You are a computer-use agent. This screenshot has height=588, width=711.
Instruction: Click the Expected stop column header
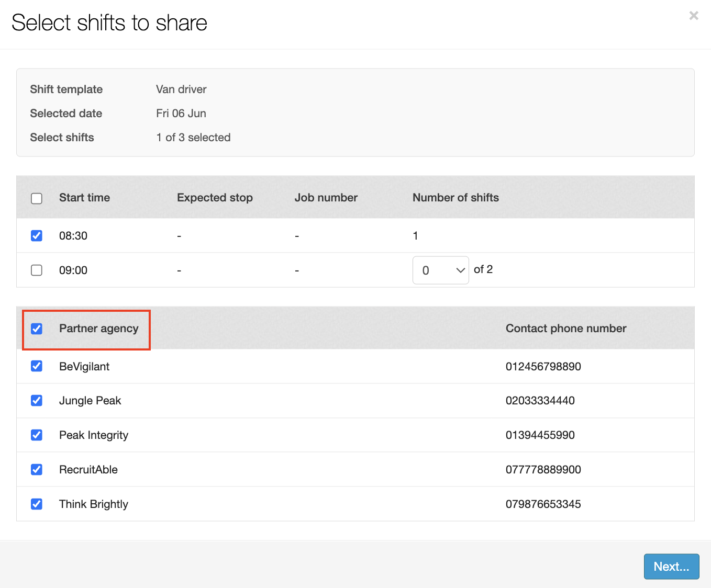click(215, 198)
